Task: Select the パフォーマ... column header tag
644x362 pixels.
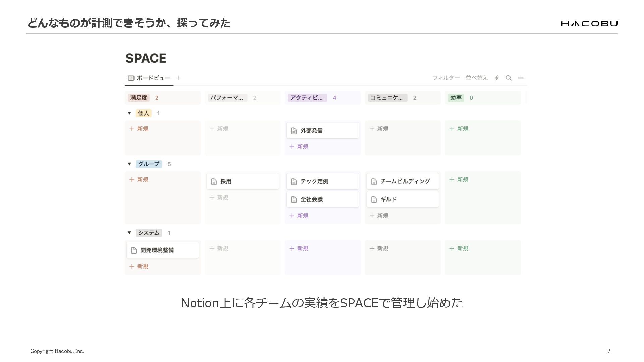Action: click(227, 98)
